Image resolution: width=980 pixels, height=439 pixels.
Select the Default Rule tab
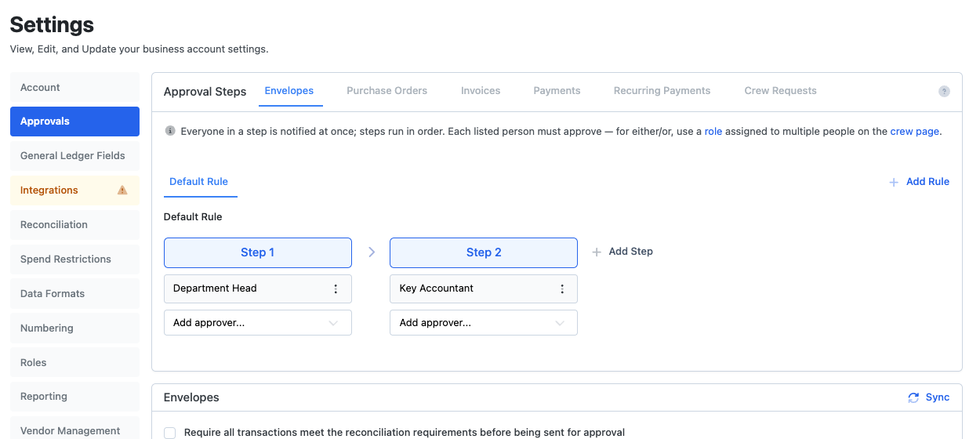pyautogui.click(x=199, y=182)
